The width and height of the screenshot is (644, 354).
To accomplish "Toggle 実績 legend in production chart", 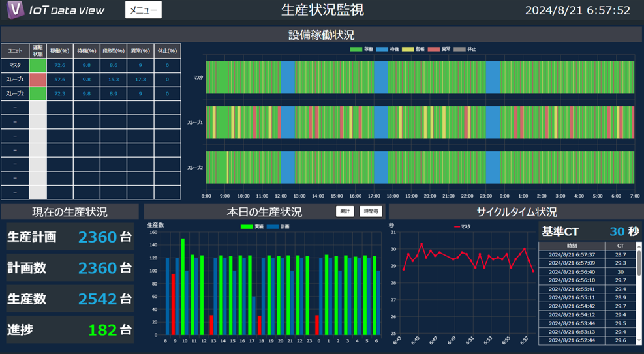I will 252,226.
